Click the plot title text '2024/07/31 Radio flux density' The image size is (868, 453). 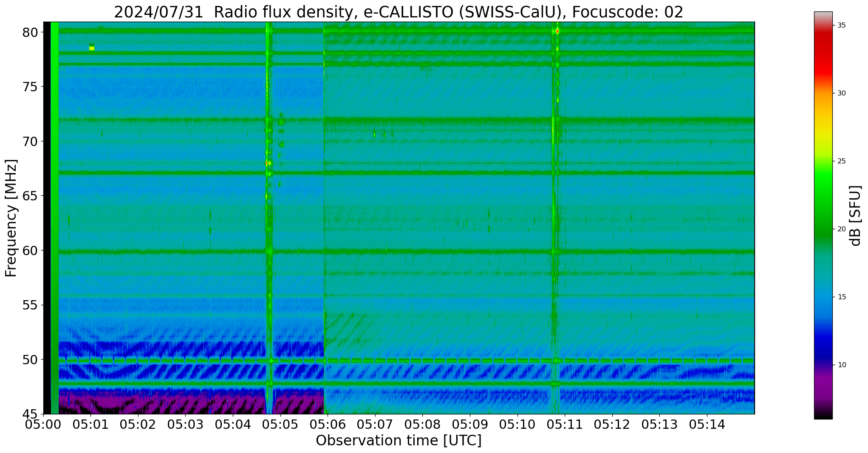tap(234, 12)
